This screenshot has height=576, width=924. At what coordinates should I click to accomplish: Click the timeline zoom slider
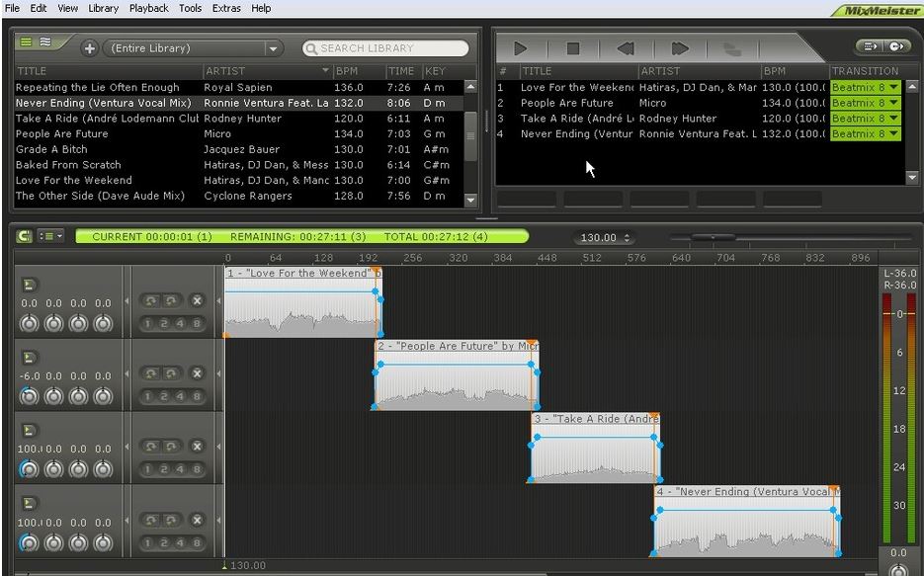(x=714, y=237)
